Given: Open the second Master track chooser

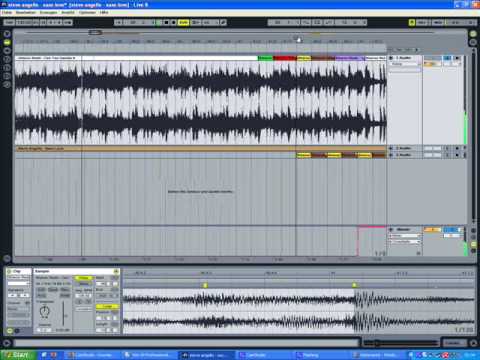Looking at the screenshot, I should point(405,241).
